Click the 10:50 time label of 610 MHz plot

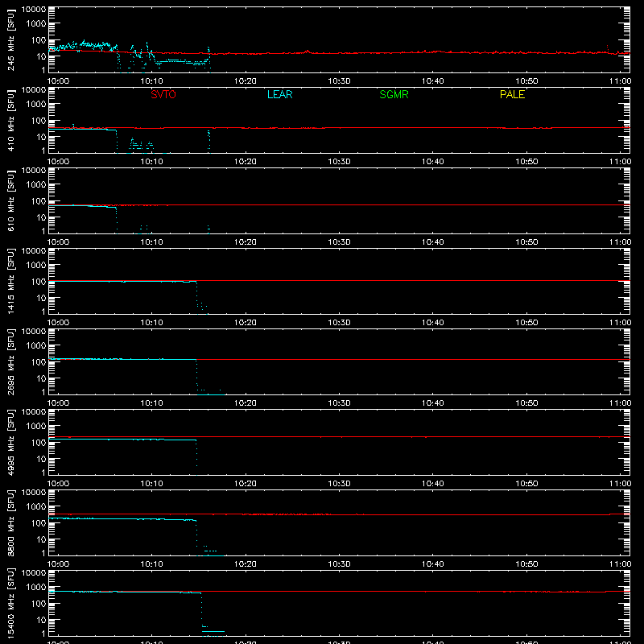(x=526, y=242)
